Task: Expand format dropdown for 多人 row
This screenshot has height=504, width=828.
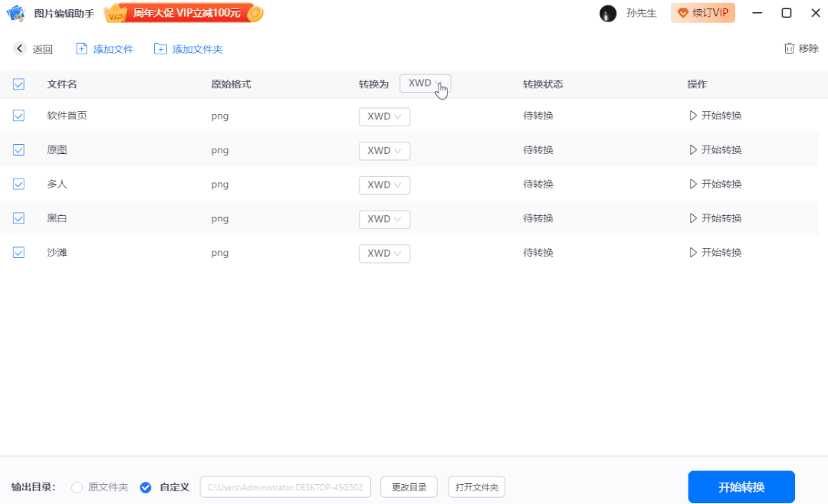Action: 384,185
